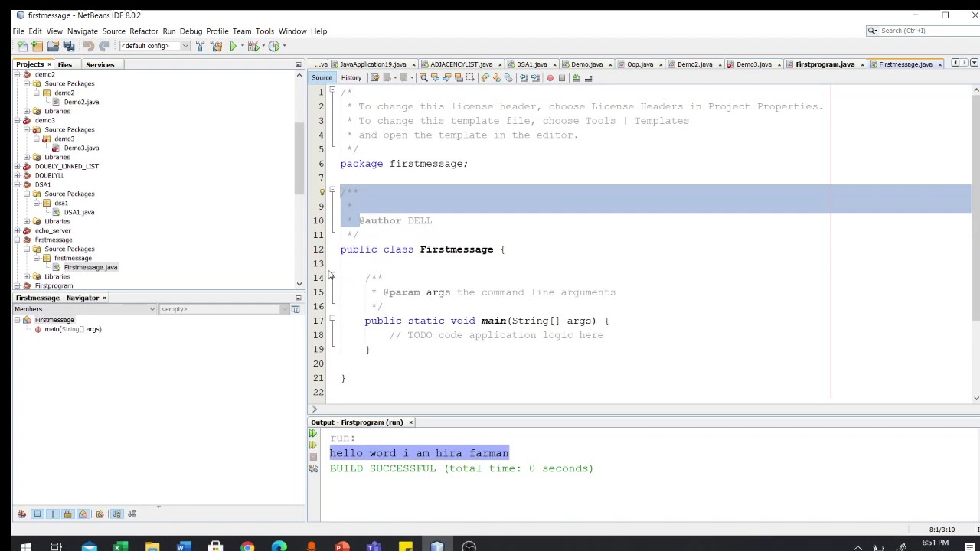Image resolution: width=980 pixels, height=551 pixels.
Task: Click the Start Macro Recording red dot
Action: pos(550,78)
